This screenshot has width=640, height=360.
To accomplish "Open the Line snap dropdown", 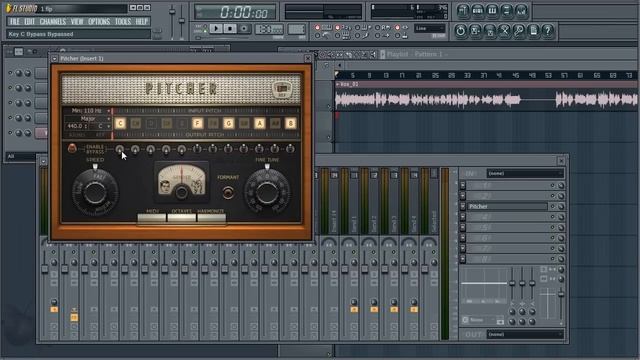I will click(x=429, y=29).
